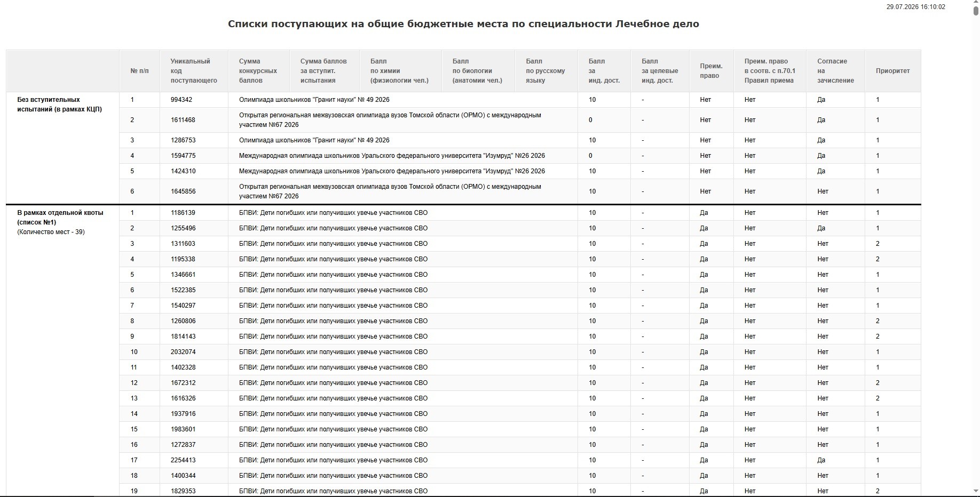The image size is (980, 497).
Task: Click applicant code 1937916
Action: 183,414
